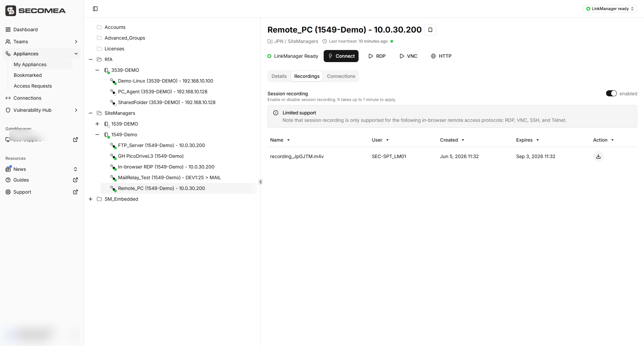Sort recordings by Expires column

click(528, 140)
